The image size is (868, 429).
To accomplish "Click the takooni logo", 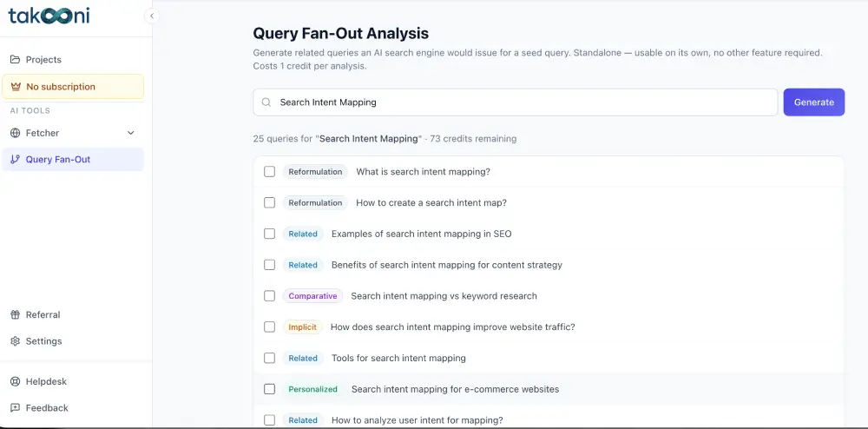I will coord(49,16).
